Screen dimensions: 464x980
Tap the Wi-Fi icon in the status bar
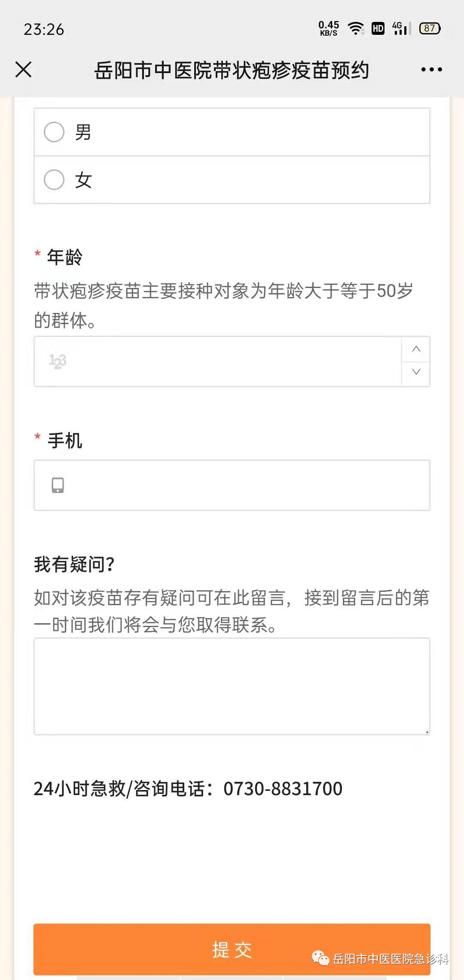pyautogui.click(x=357, y=28)
